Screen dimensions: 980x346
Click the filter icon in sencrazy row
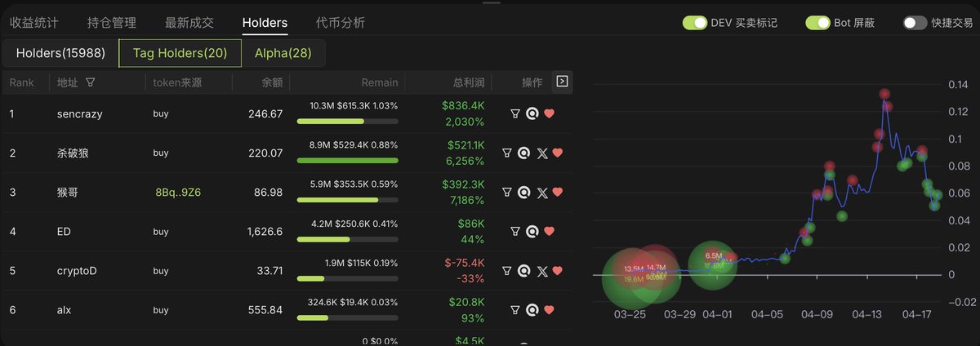click(514, 114)
